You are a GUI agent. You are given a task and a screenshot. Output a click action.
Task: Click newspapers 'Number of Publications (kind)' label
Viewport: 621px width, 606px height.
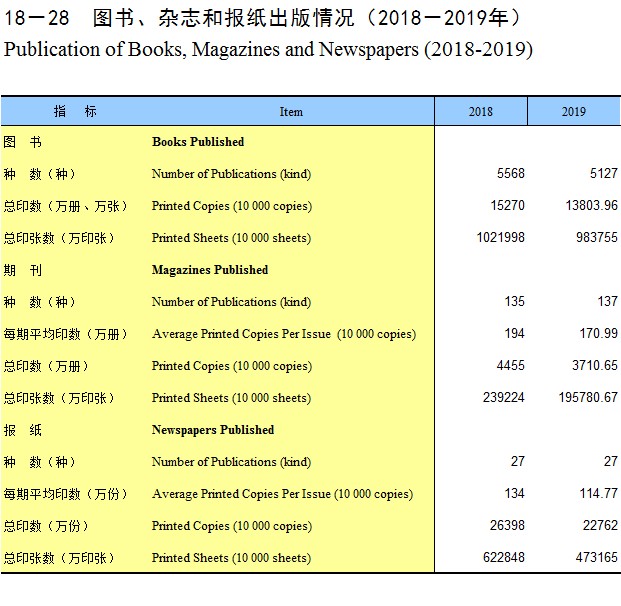click(x=232, y=462)
